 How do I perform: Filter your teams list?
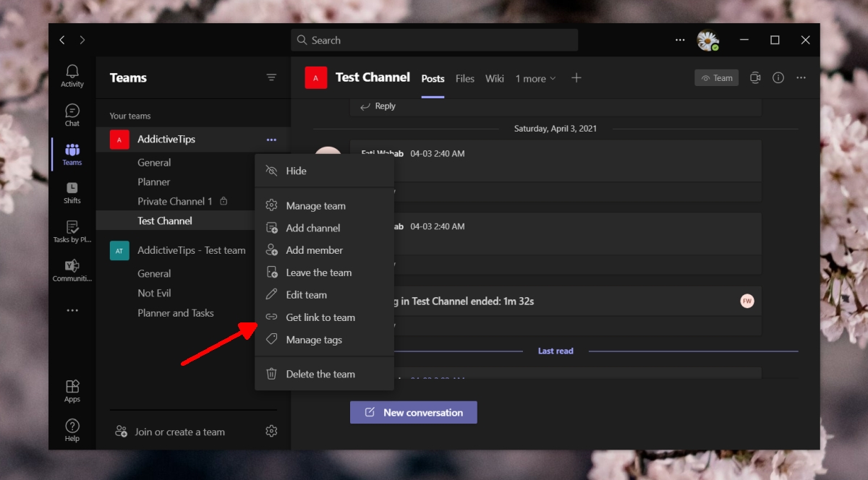click(x=271, y=77)
